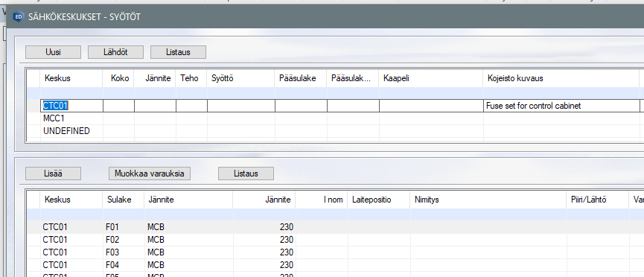Screen dimensions: 644x277
Task: Click the Nimitys column header
Action: tap(488, 200)
